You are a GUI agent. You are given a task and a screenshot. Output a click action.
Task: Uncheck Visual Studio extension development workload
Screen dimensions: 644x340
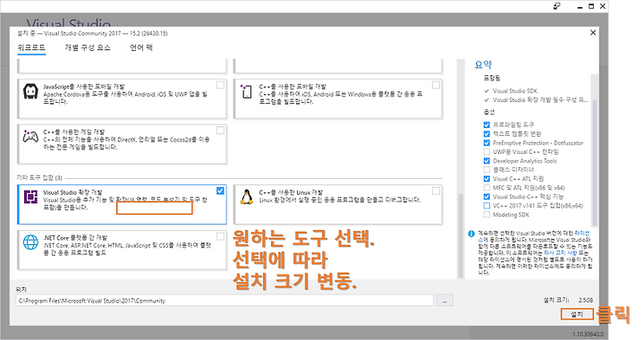(x=221, y=191)
